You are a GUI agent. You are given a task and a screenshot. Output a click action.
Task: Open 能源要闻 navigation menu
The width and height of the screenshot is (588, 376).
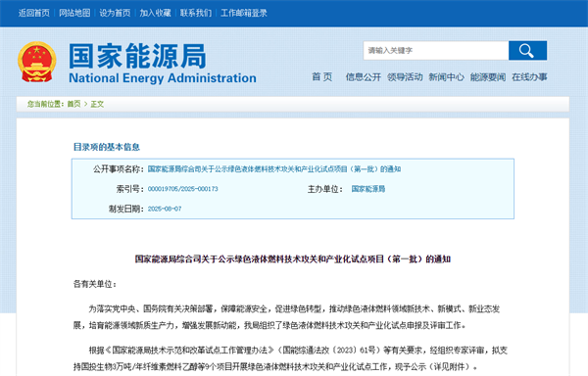(x=488, y=77)
